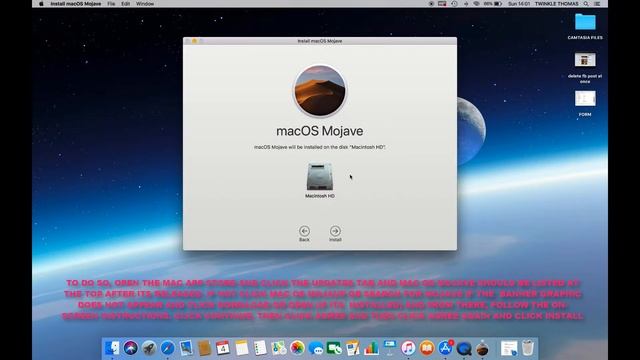640x360 pixels.
Task: Open Pages document icon in Dock
Action: [x=353, y=348]
